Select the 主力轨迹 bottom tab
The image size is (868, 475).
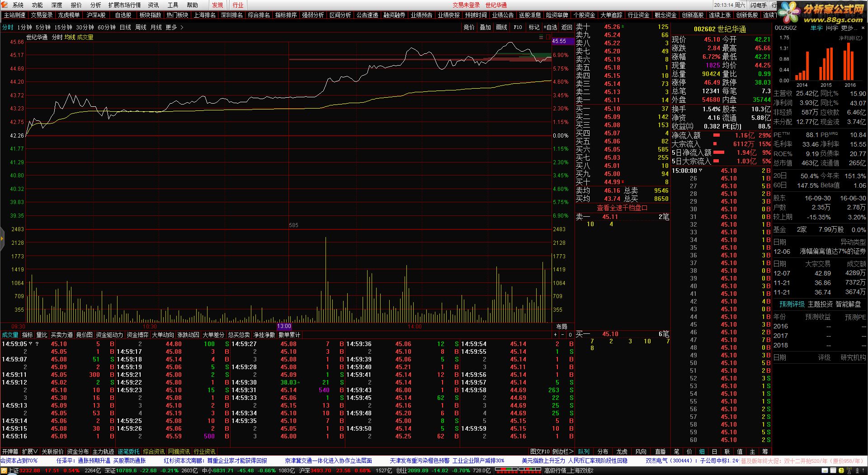coord(103,451)
